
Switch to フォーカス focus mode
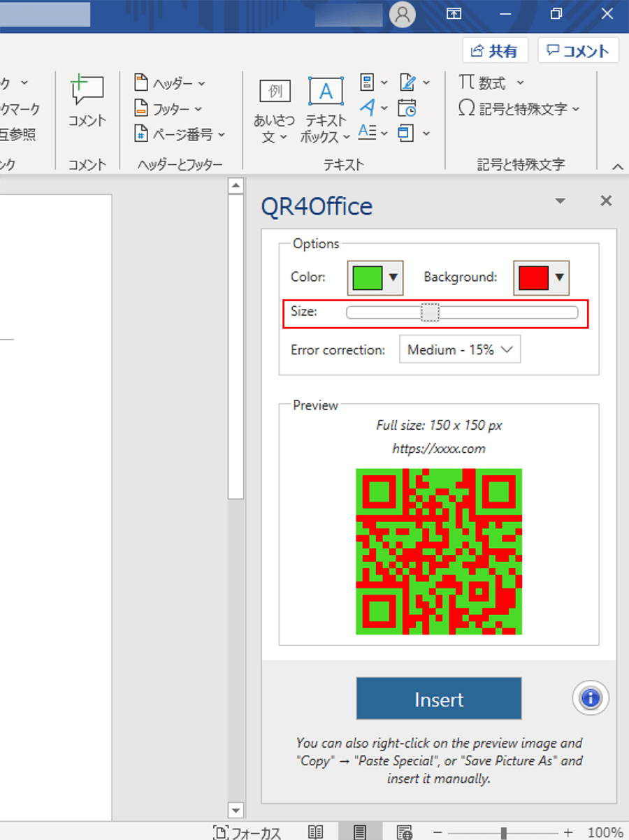pos(247,832)
